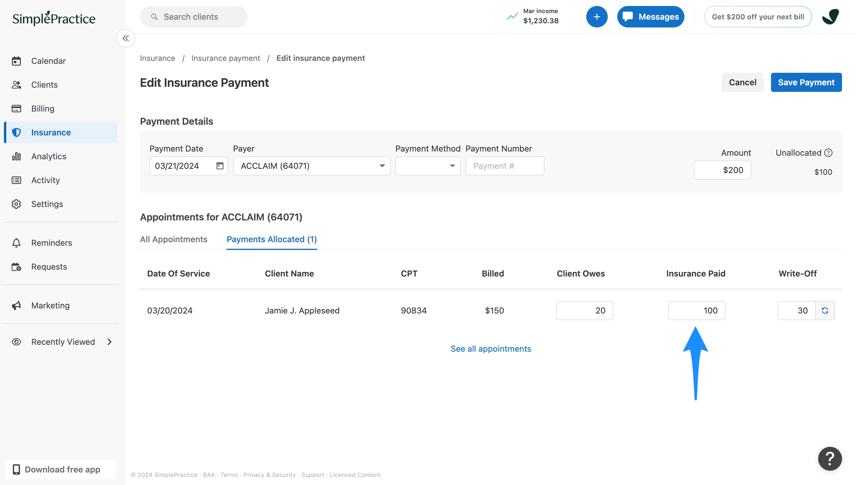Image resolution: width=868 pixels, height=485 pixels.
Task: Click the Unallocated $100 value
Action: (x=823, y=172)
